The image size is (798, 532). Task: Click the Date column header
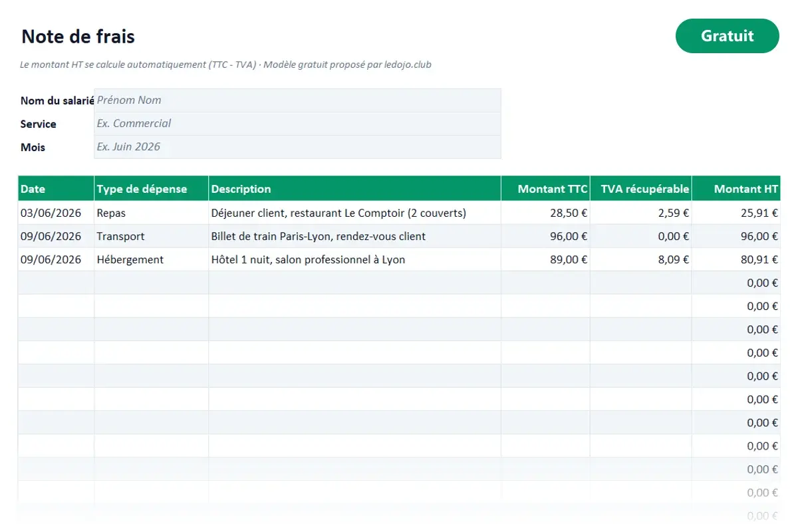click(56, 189)
